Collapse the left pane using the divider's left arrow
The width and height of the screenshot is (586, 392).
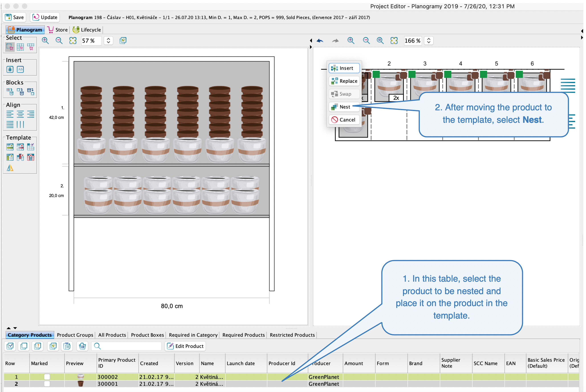311,40
